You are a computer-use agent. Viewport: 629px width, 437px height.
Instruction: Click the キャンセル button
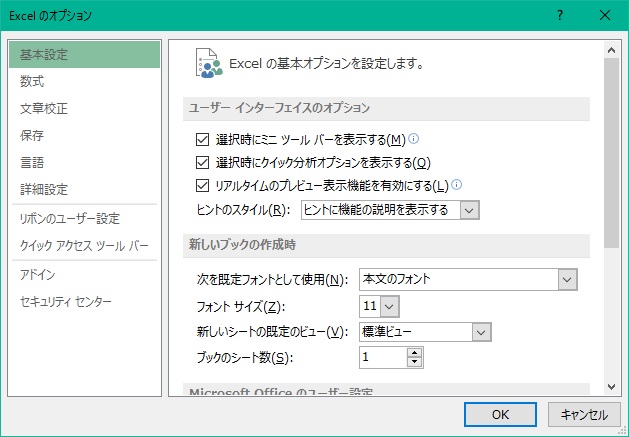584,415
